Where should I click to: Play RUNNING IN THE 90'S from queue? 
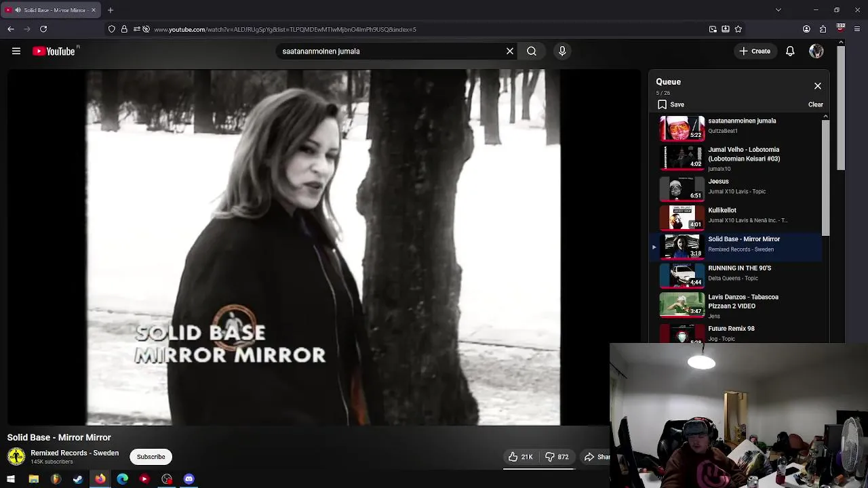point(735,274)
